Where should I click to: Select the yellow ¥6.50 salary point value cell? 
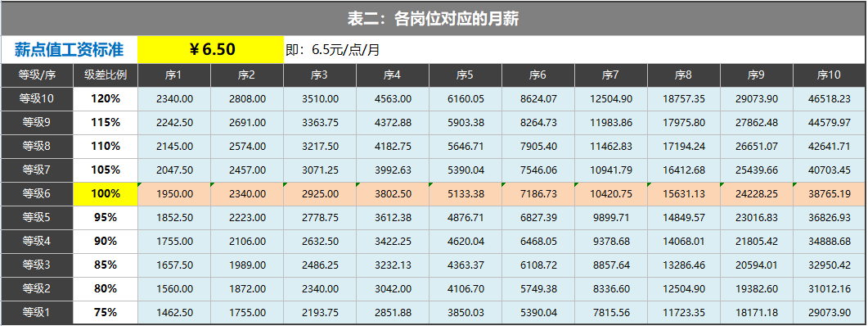(x=210, y=50)
